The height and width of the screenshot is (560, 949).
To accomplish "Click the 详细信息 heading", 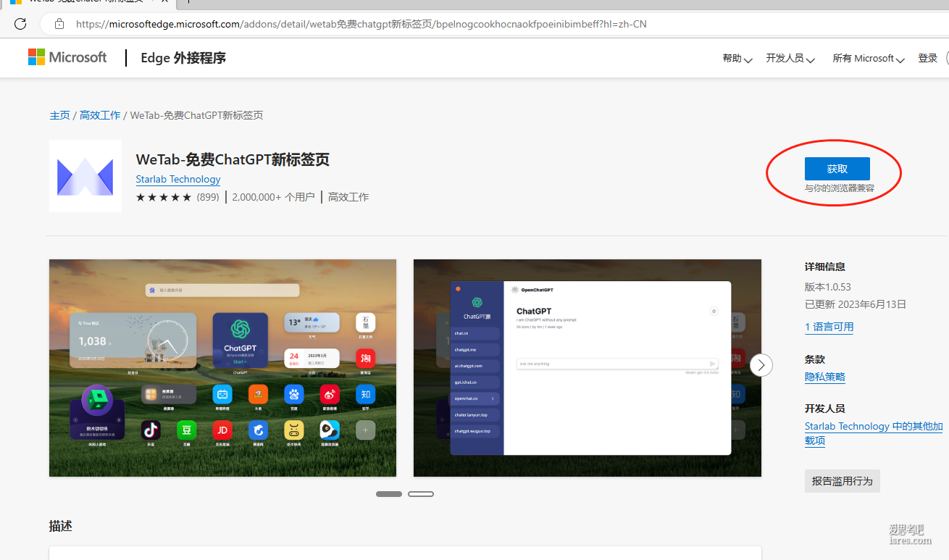I will point(825,267).
